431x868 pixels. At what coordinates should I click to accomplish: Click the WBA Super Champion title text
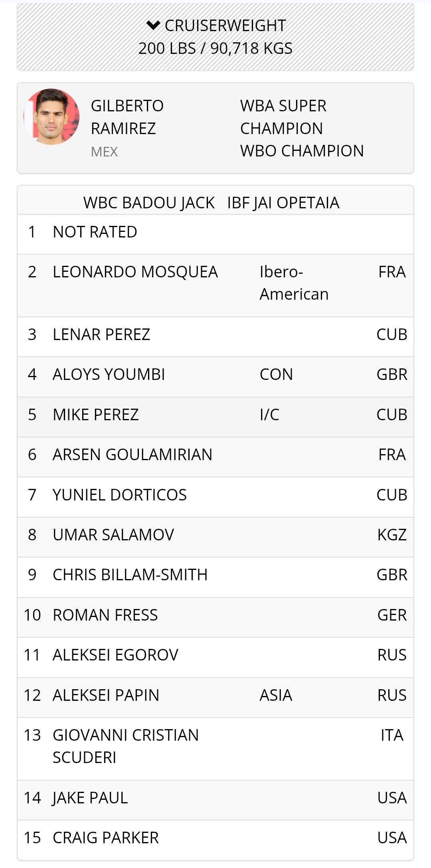tap(283, 117)
